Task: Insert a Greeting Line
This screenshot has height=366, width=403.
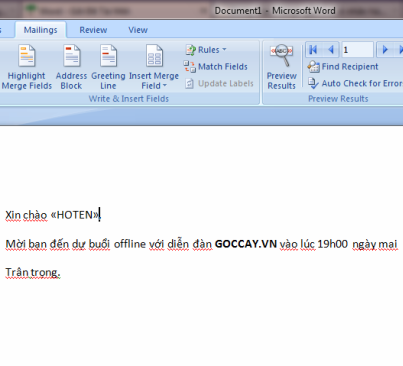Action: (108, 67)
